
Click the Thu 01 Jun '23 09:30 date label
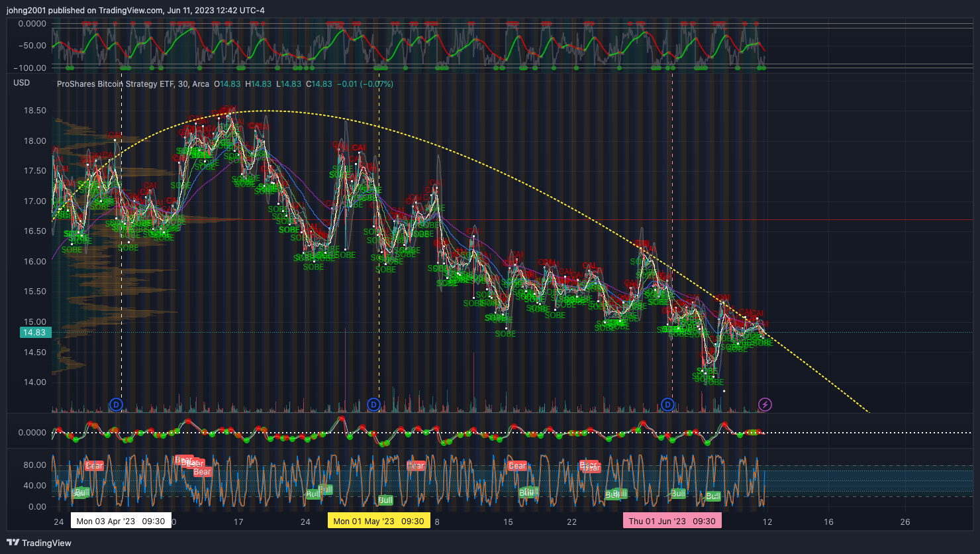[x=672, y=521]
